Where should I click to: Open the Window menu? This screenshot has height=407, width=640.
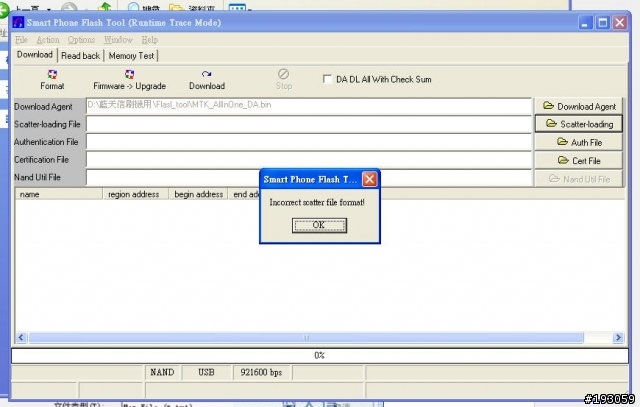tap(118, 40)
